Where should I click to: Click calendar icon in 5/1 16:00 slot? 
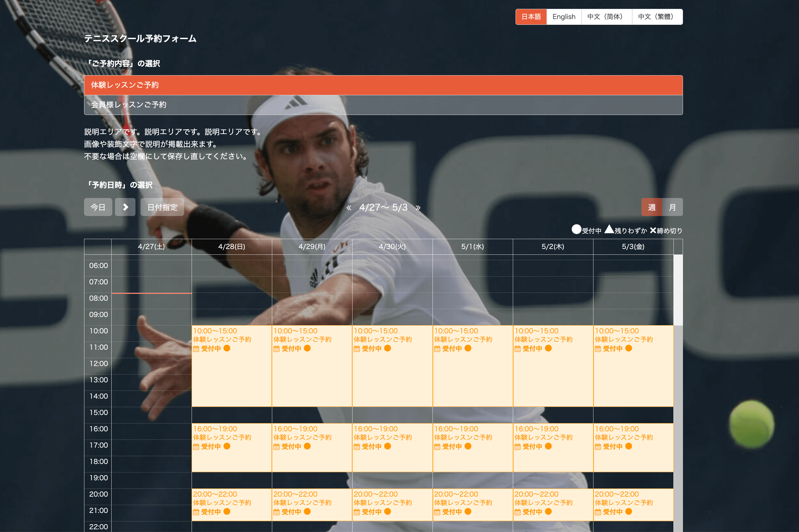click(x=437, y=447)
